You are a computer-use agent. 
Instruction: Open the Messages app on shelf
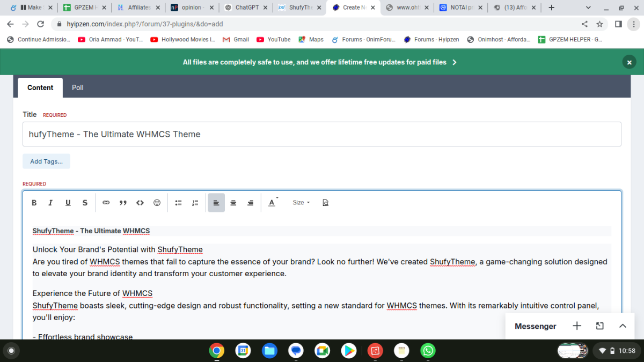pos(296,351)
